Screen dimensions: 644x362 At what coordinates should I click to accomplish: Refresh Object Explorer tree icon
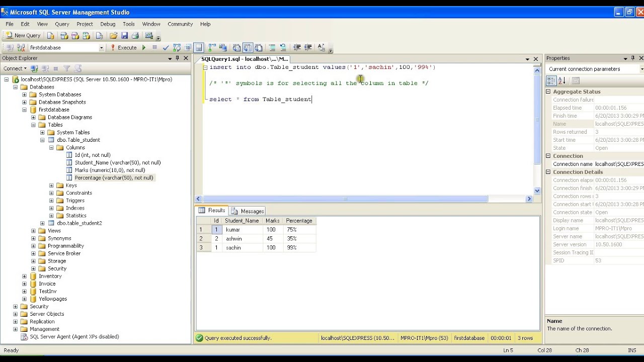77,68
